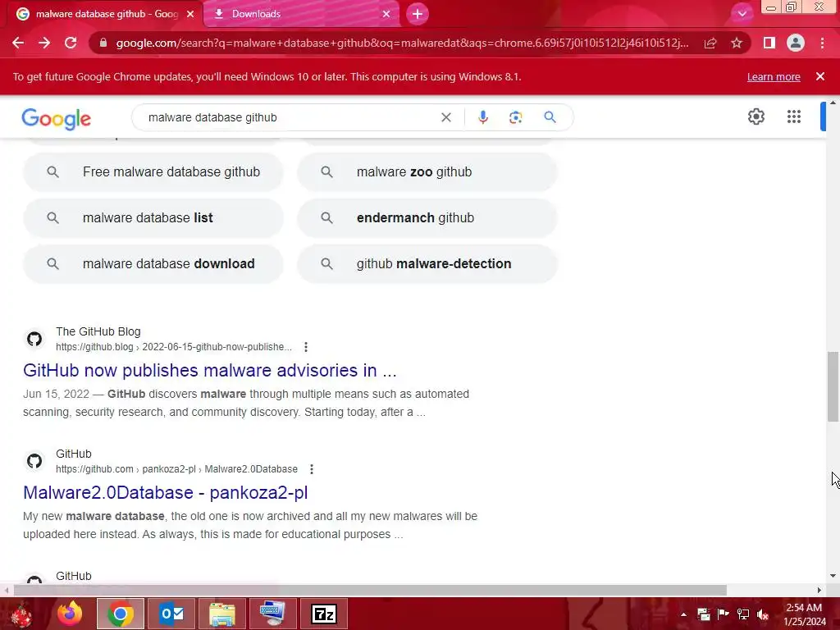
Task: Click The GitHub Blog favicon
Action: (34, 339)
